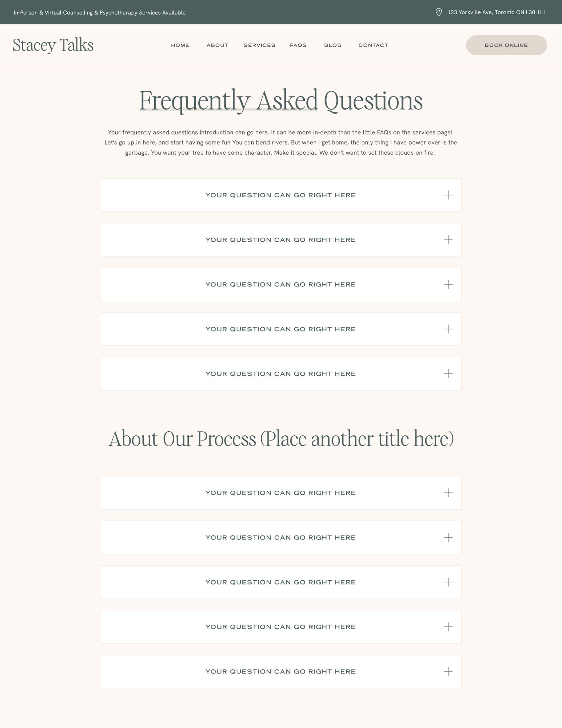The height and width of the screenshot is (728, 562).
Task: Expand the first FAQ question plus icon
Action: coord(448,195)
